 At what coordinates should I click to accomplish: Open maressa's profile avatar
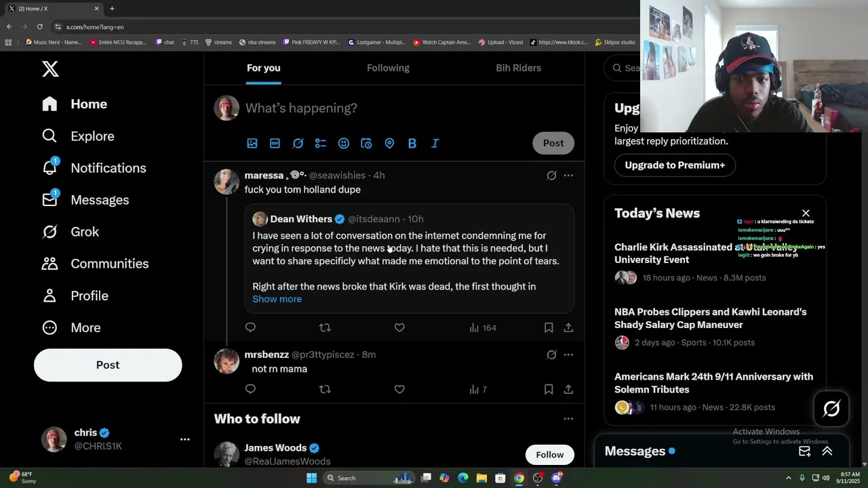tap(226, 182)
